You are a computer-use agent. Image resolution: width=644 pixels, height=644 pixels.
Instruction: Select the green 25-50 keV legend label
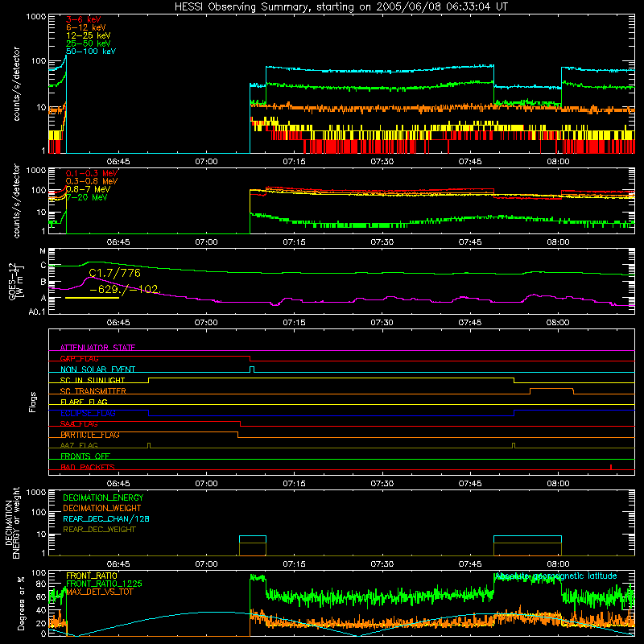89,43
